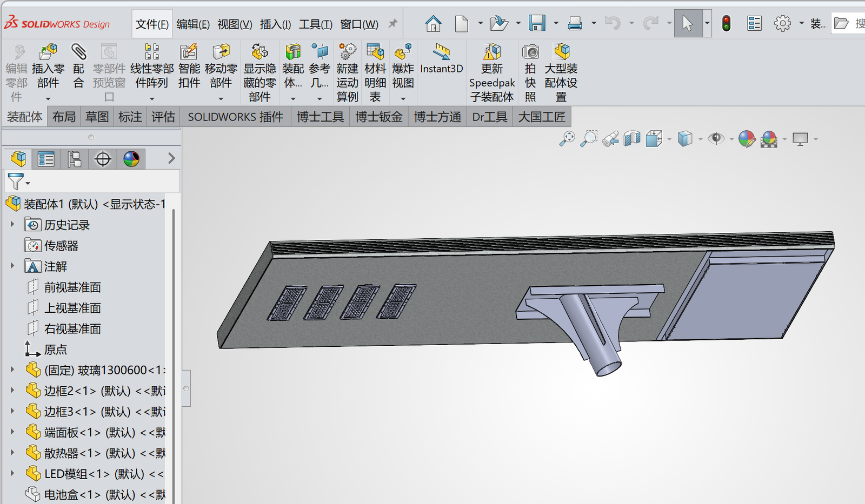The image size is (865, 504).
Task: Expand the 历史记录 tree node
Action: click(x=12, y=224)
